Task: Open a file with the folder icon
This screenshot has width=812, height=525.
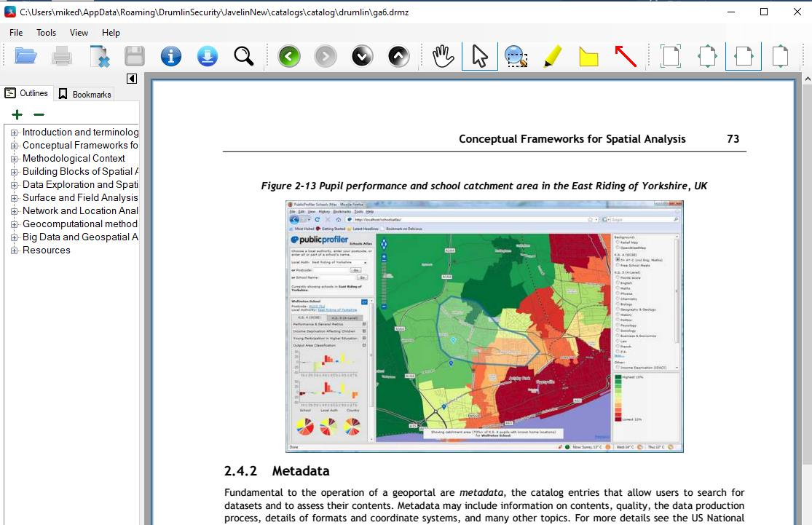Action: click(x=25, y=56)
